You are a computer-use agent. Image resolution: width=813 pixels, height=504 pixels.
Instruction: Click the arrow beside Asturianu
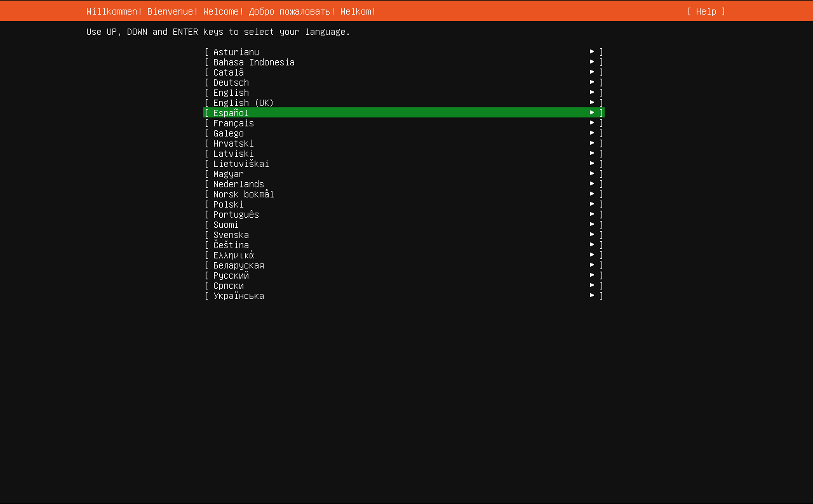click(592, 51)
